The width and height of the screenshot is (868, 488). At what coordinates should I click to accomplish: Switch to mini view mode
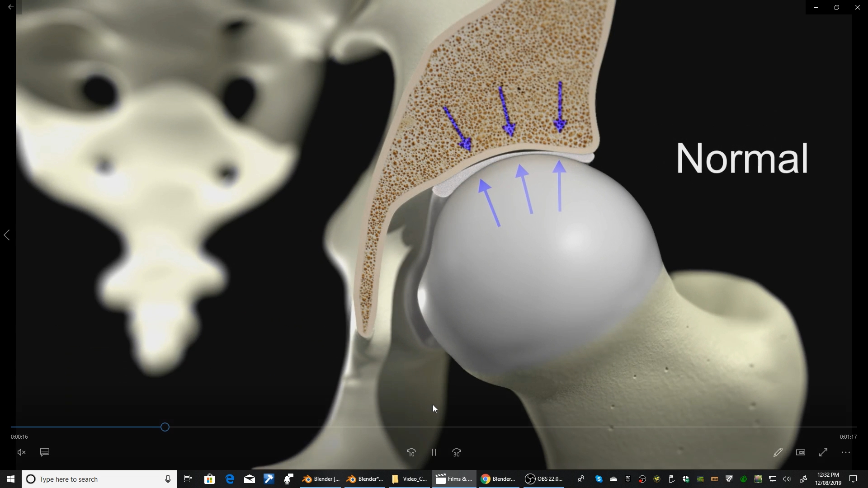point(801,452)
